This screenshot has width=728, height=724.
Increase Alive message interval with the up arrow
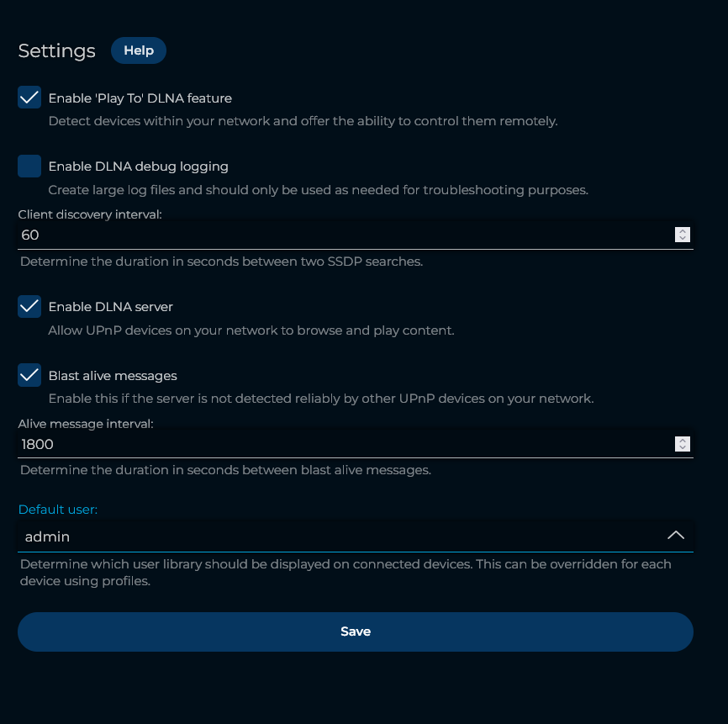pyautogui.click(x=683, y=440)
